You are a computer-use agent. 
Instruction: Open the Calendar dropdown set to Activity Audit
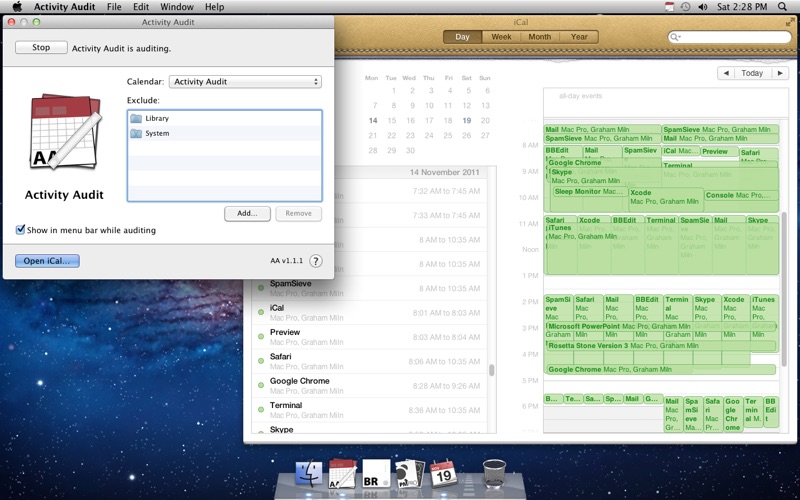pyautogui.click(x=245, y=82)
